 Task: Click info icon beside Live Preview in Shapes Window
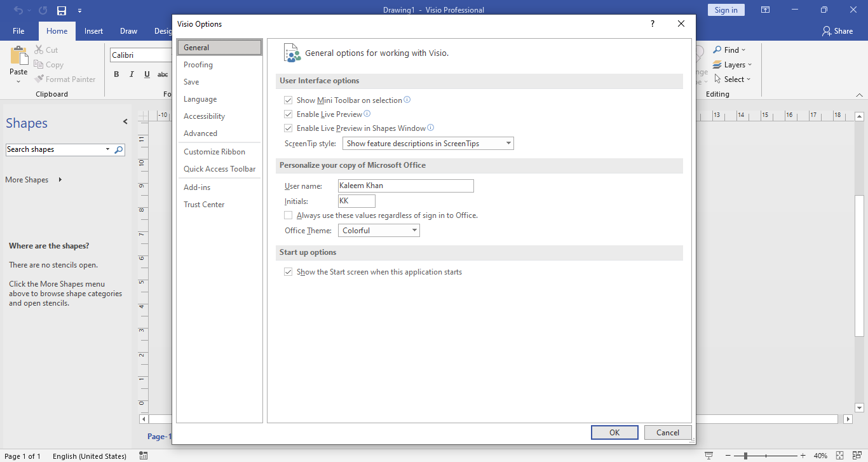[431, 128]
